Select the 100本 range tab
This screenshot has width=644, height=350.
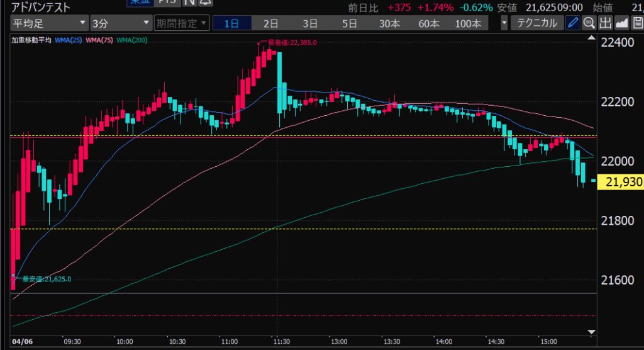point(468,24)
